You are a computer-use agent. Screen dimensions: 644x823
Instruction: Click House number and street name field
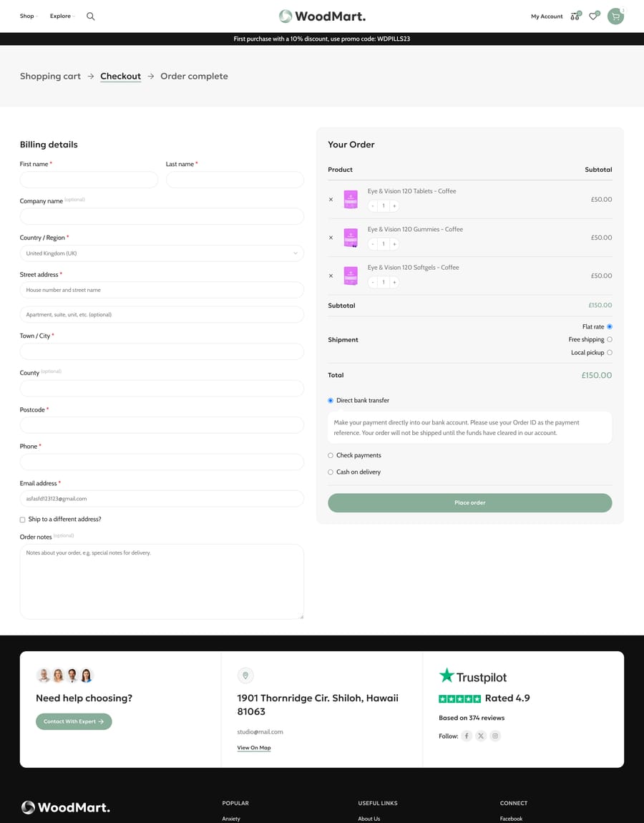click(162, 290)
